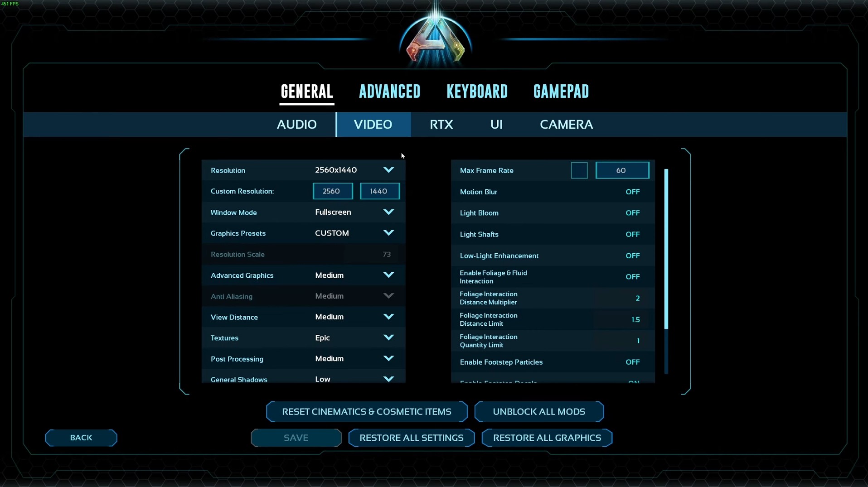Expand the View Distance dropdown
868x487 pixels.
pos(388,317)
